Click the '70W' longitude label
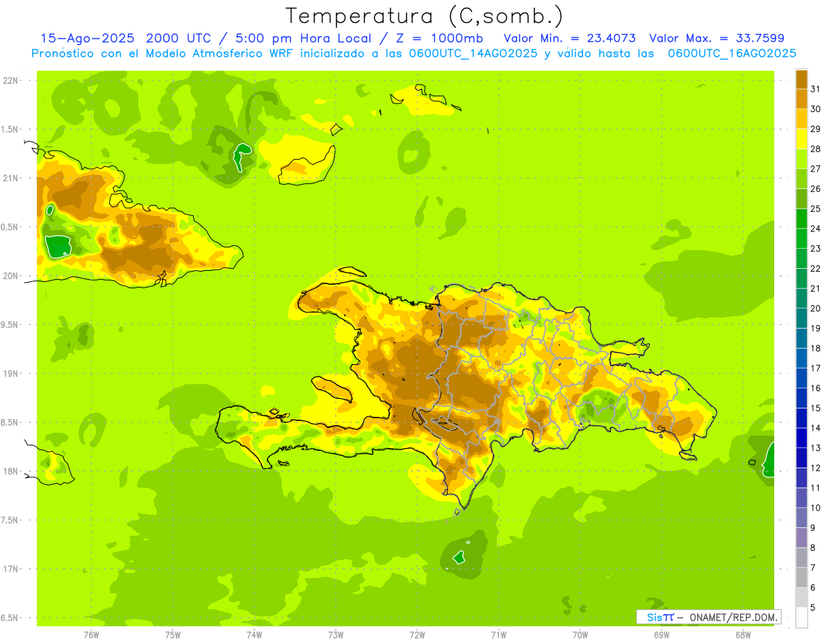The width and height of the screenshot is (834, 644). click(580, 635)
